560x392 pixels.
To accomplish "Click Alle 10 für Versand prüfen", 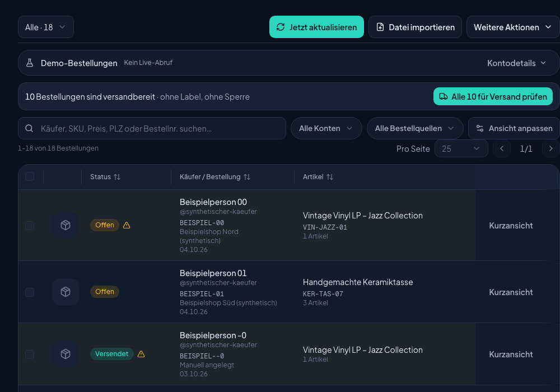I will 493,96.
